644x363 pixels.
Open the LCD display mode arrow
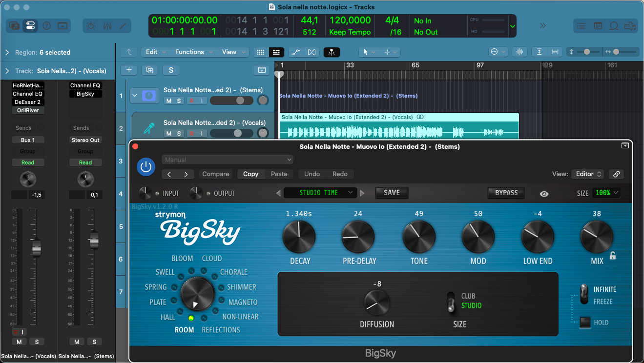tap(512, 26)
